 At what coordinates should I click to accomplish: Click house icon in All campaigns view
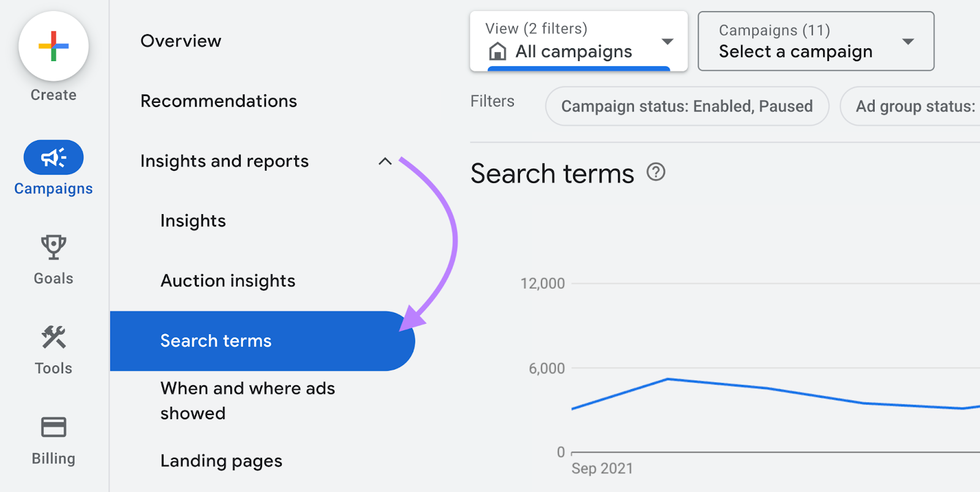[x=497, y=51]
